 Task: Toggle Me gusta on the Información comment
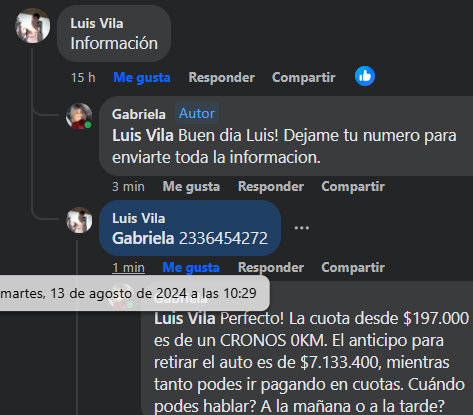(x=142, y=78)
